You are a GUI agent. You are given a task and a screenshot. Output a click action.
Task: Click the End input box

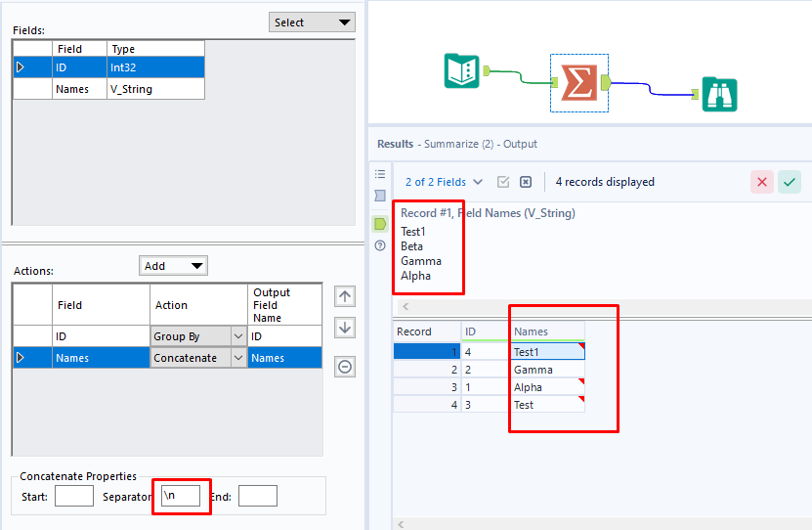258,496
